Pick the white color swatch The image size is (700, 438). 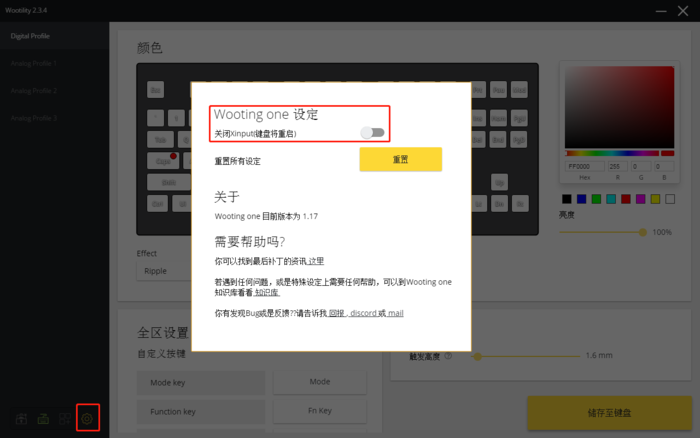pyautogui.click(x=670, y=199)
